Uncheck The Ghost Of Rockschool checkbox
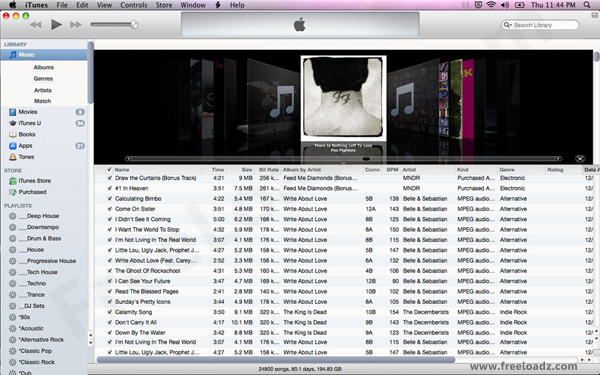The width and height of the screenshot is (600, 375). coord(109,271)
